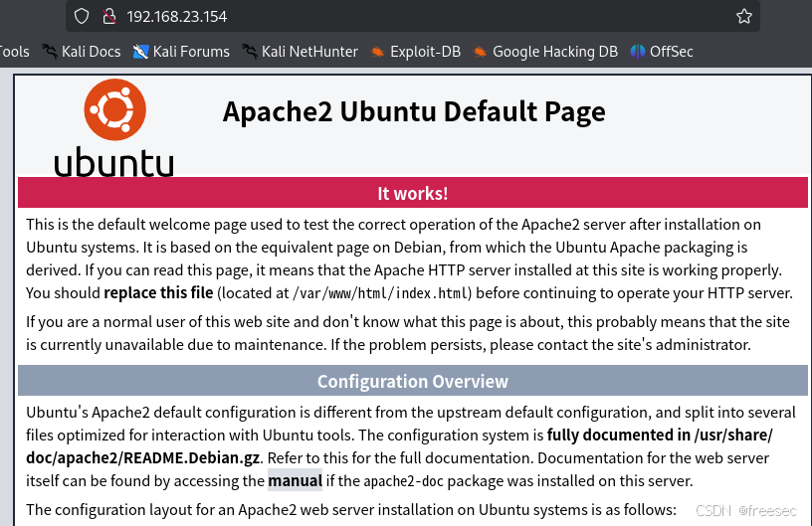This screenshot has width=812, height=526.
Task: Open the Exploit-DB bookmark
Action: (415, 52)
